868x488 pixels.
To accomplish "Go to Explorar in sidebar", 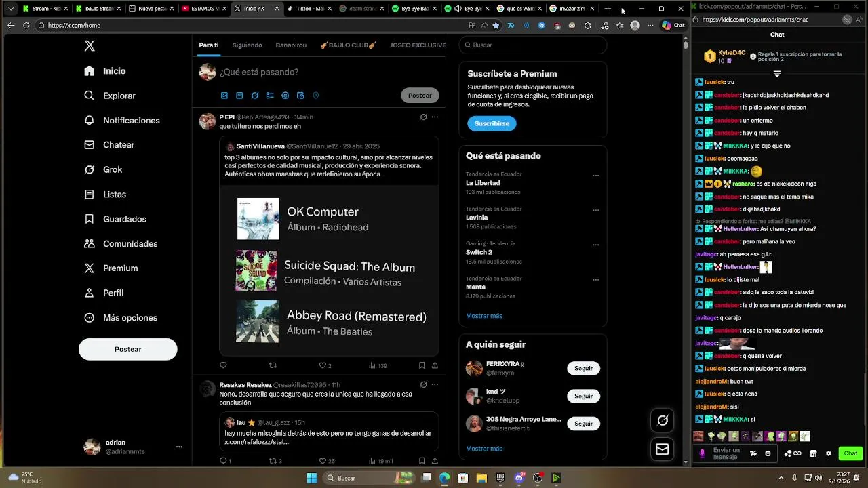I will 111,96.
